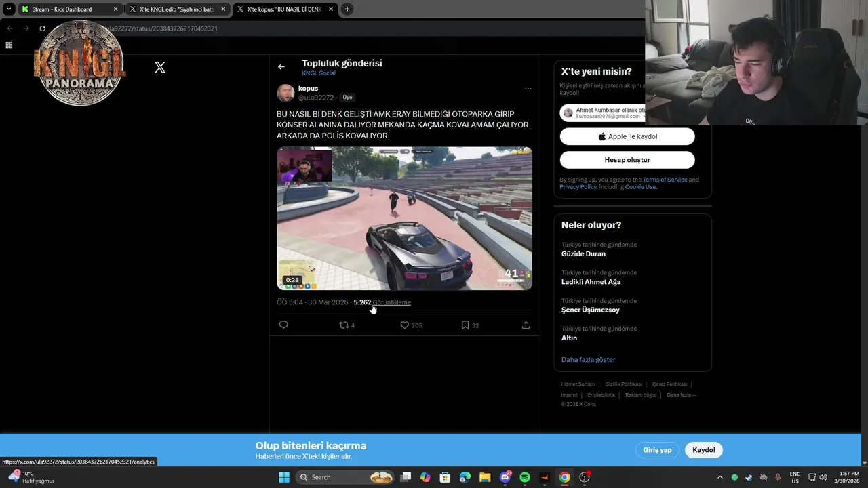Open the Windows Start menu

coord(284,477)
